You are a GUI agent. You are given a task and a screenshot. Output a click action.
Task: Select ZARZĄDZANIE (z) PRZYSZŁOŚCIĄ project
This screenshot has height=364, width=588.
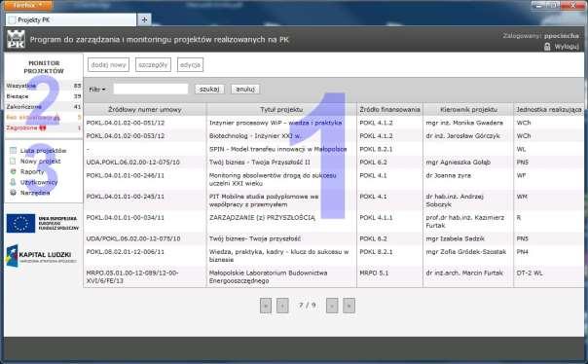333,221
